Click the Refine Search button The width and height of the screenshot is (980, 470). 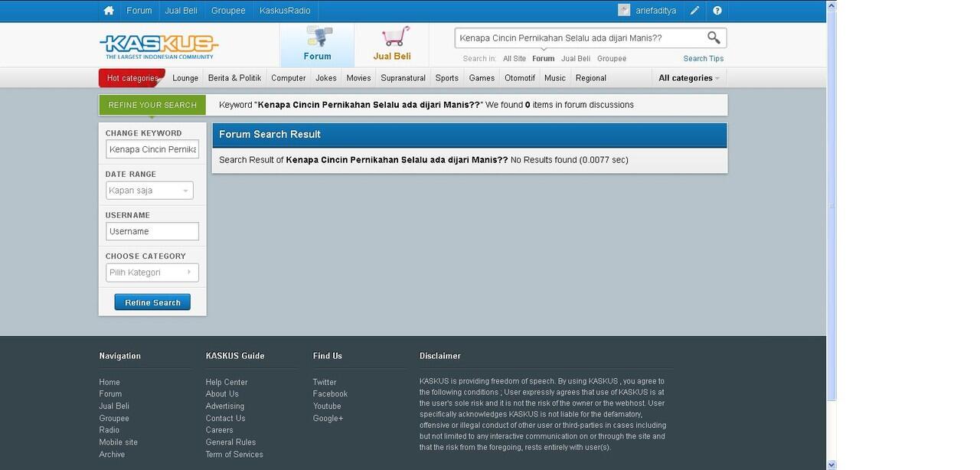pos(152,302)
